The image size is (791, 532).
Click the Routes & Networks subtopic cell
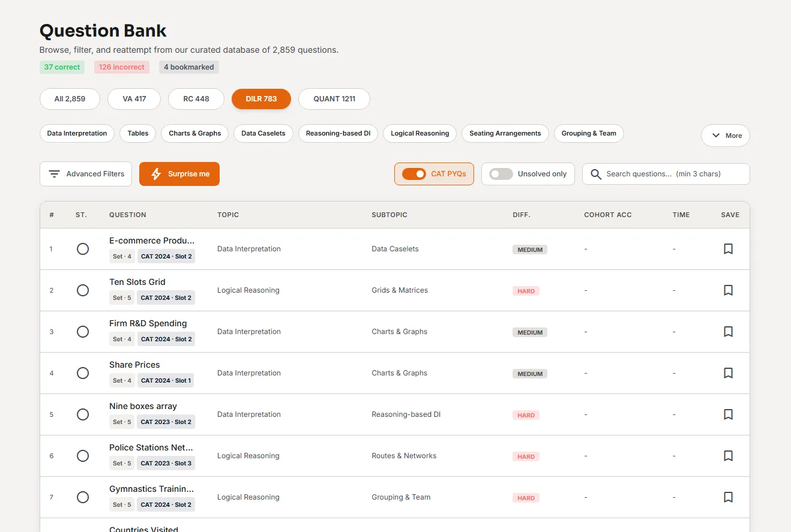pos(404,456)
